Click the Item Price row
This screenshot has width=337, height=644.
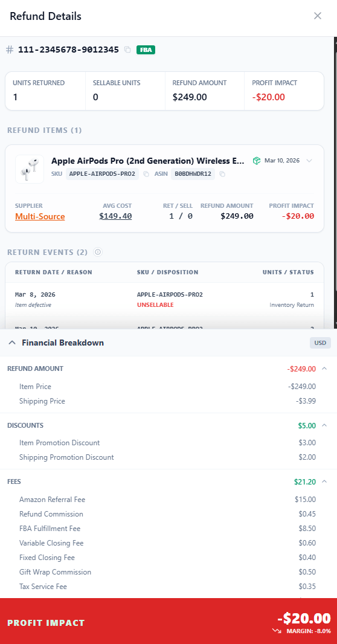tap(167, 387)
